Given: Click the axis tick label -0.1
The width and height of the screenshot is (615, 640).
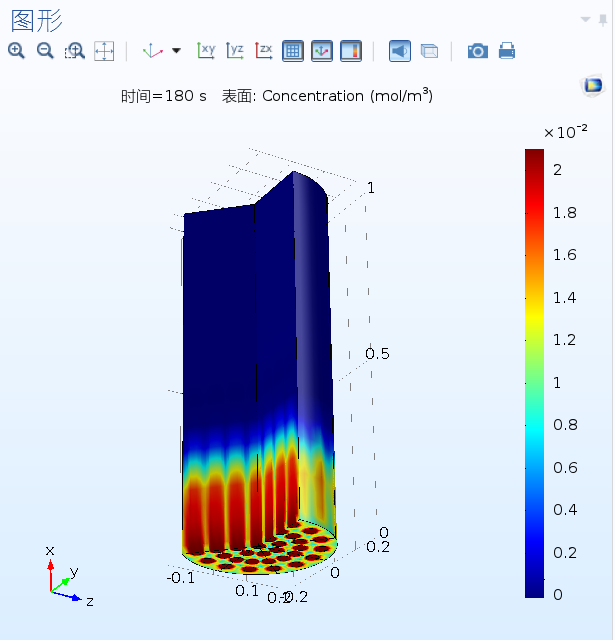Looking at the screenshot, I should 181,578.
